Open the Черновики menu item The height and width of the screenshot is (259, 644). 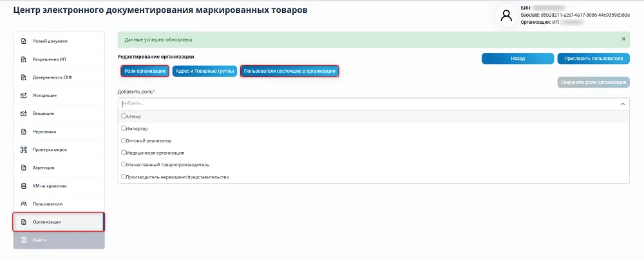coord(59,131)
